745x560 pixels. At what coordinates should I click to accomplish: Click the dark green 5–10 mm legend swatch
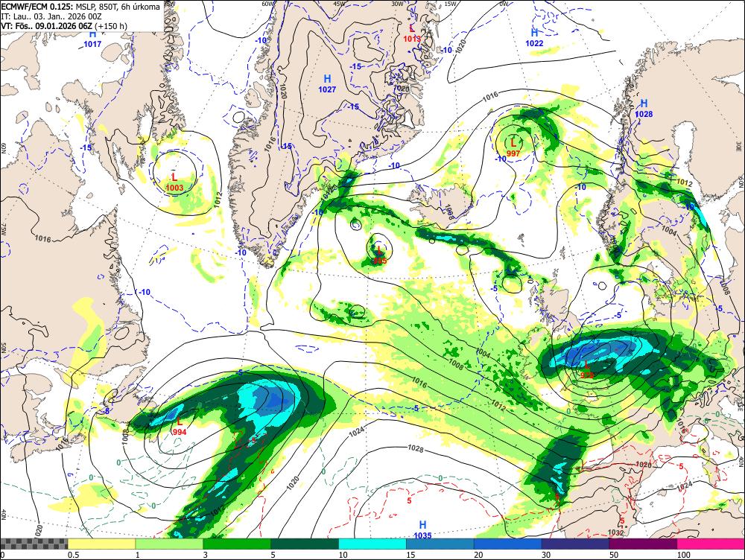tap(305, 544)
